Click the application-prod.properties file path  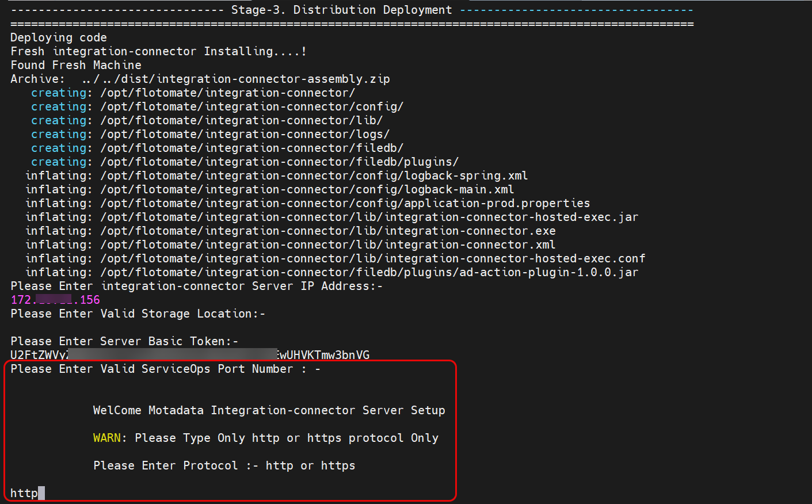[345, 203]
